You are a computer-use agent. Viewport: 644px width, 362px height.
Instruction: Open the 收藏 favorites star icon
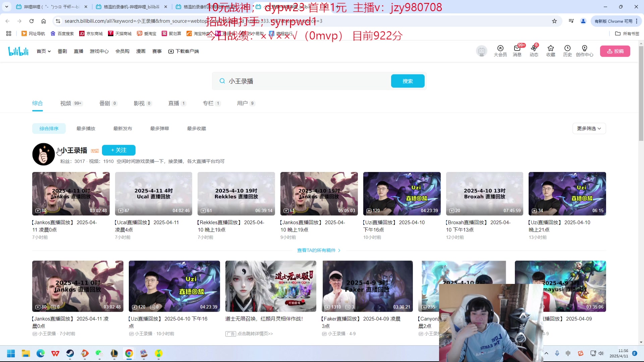click(x=550, y=51)
